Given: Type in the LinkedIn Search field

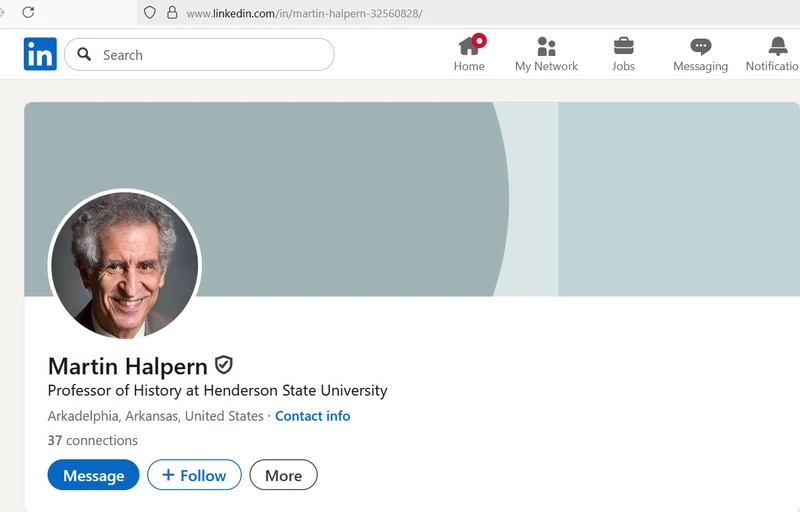Looking at the screenshot, I should [x=210, y=55].
